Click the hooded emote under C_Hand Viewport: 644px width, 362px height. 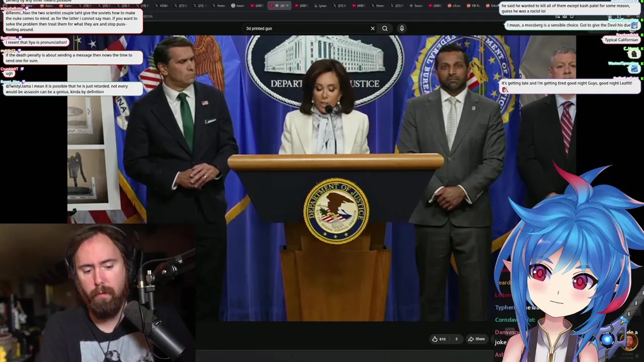(x=633, y=54)
